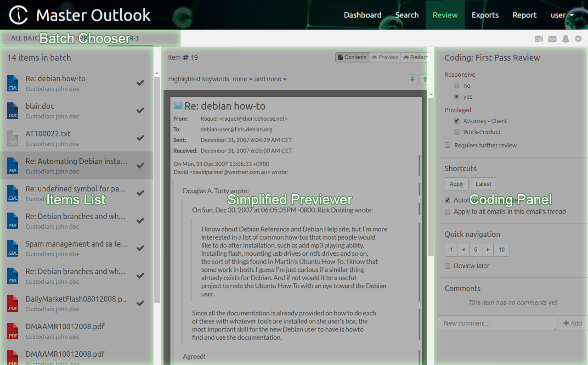The height and width of the screenshot is (365, 588).
Task: Enable the Work-Product privilege checkbox
Action: click(457, 132)
